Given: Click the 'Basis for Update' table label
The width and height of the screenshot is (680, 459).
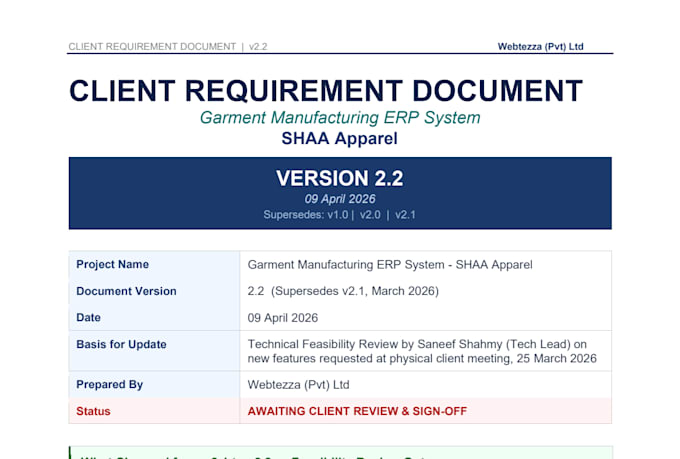Looking at the screenshot, I should coord(121,344).
